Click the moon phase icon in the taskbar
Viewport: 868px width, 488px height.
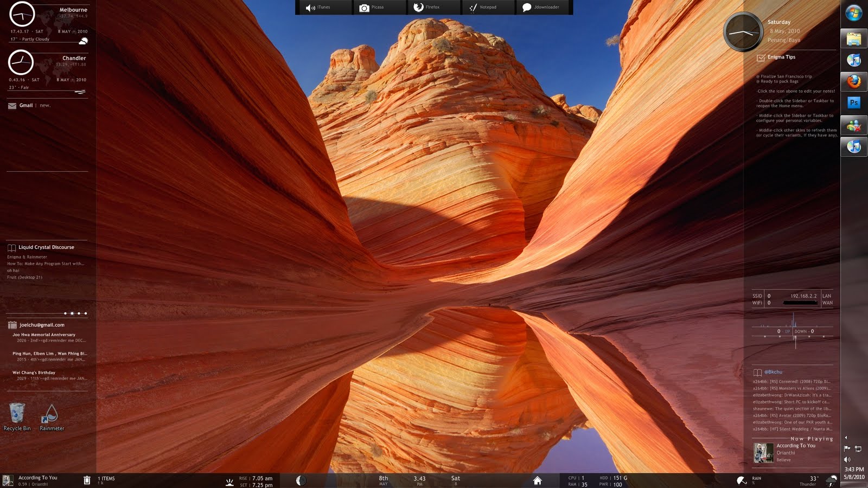point(300,479)
